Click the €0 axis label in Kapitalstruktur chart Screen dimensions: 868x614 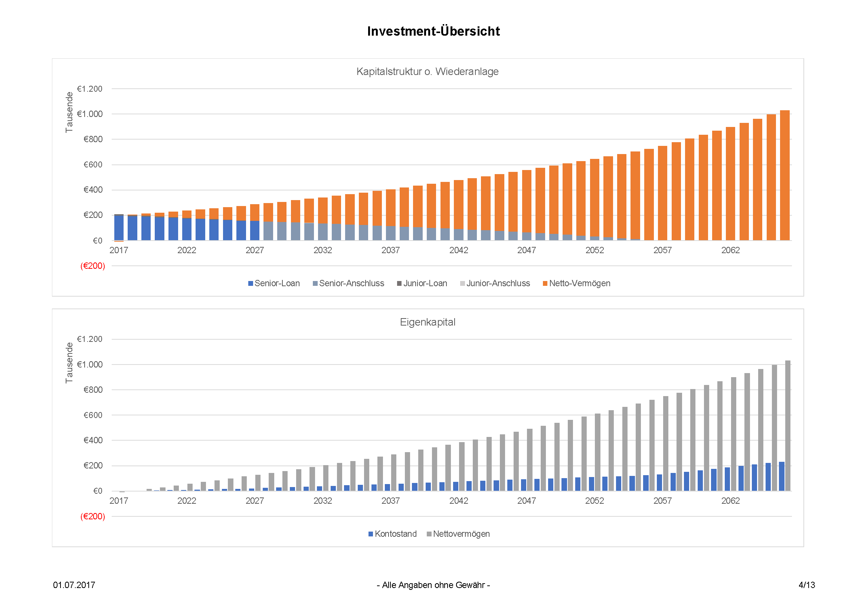[x=98, y=241]
